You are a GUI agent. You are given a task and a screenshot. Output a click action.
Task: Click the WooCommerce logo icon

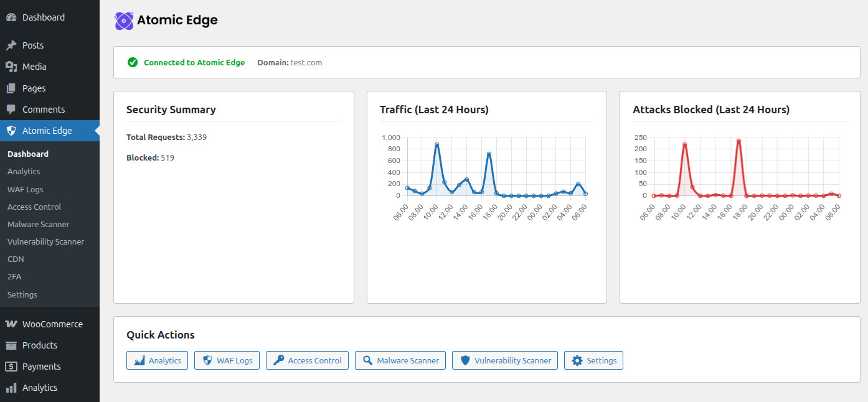coord(11,324)
